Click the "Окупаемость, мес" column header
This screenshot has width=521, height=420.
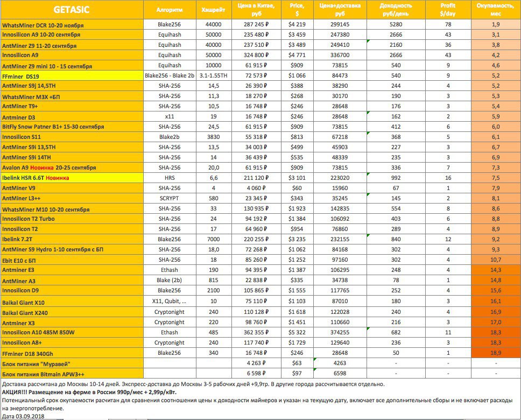(495, 10)
